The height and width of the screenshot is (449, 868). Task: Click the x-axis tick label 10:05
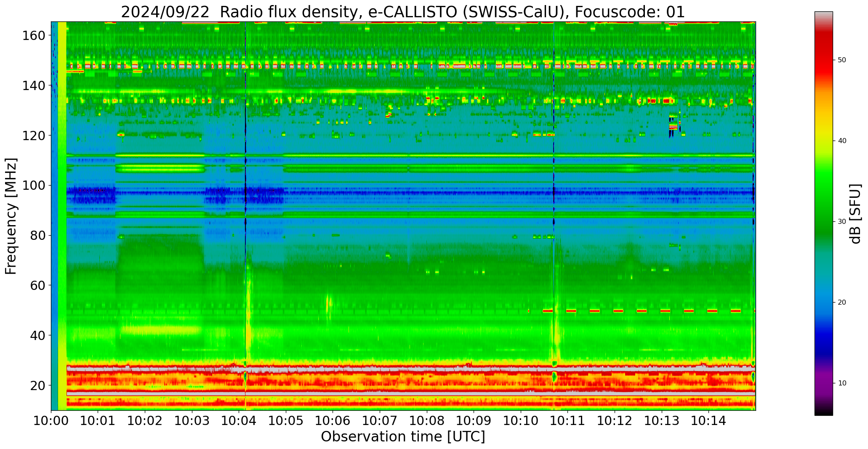286,421
